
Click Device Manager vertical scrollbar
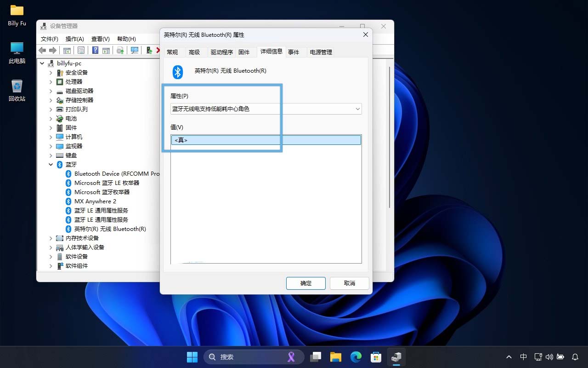click(x=390, y=137)
